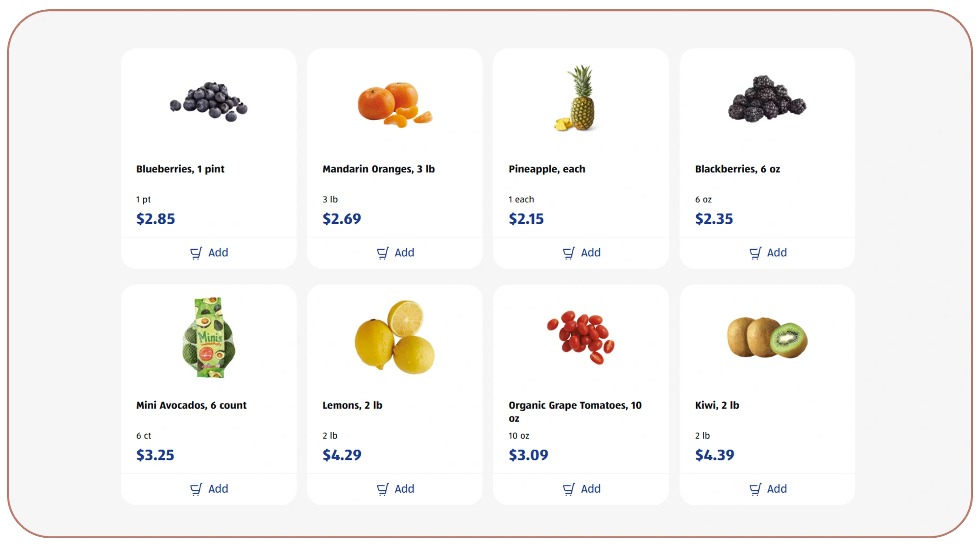Click the blueberries product photo
Screen dimensions: 980x547
point(209,101)
